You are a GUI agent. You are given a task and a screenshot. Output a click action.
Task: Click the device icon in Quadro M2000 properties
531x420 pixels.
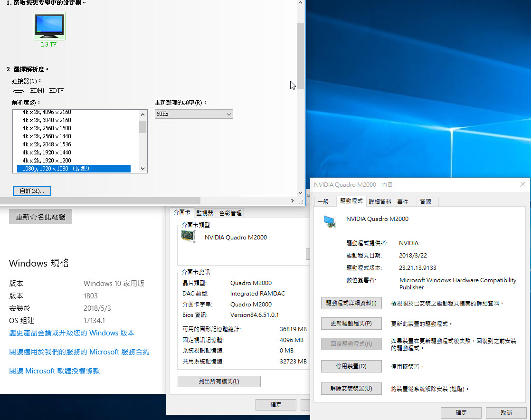click(330, 221)
